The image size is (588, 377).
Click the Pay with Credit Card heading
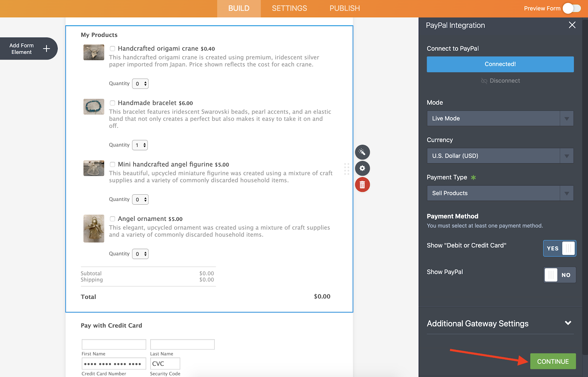pos(111,326)
